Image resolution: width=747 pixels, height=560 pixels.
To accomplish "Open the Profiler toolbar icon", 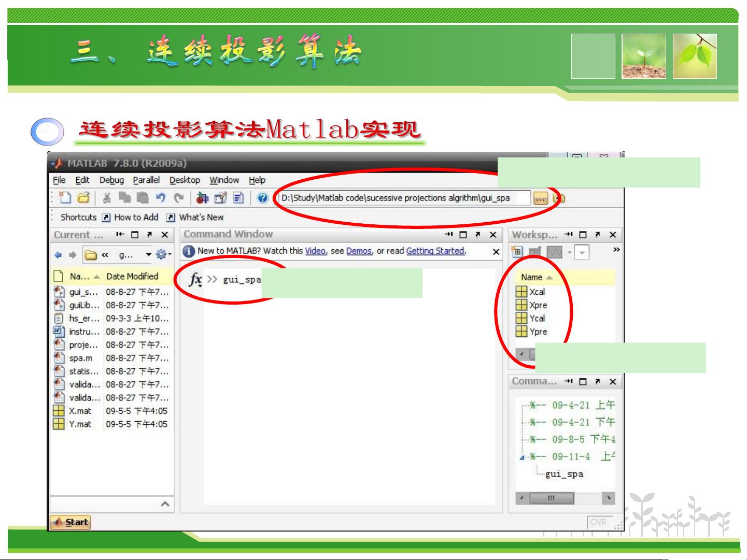I will [238, 198].
